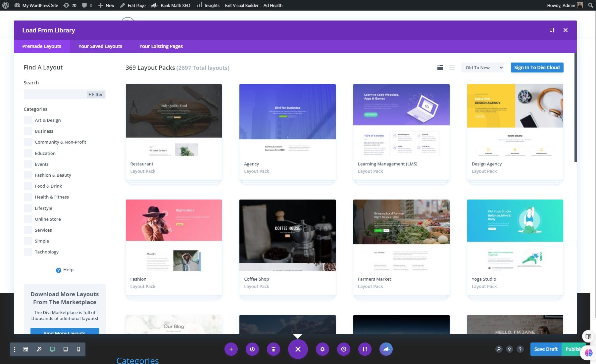The width and height of the screenshot is (596, 364).
Task: Open the editing history clock icon
Action: pyautogui.click(x=343, y=349)
